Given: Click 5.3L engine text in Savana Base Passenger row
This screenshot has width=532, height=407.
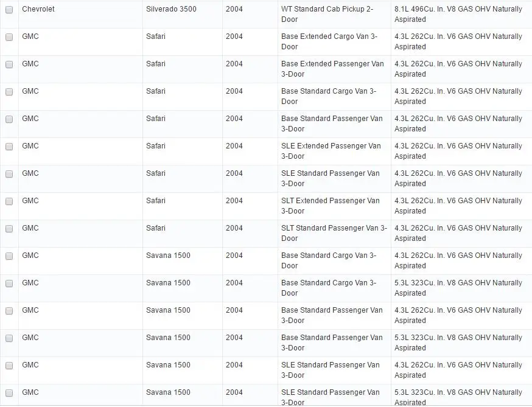Looking at the screenshot, I should [x=458, y=343].
